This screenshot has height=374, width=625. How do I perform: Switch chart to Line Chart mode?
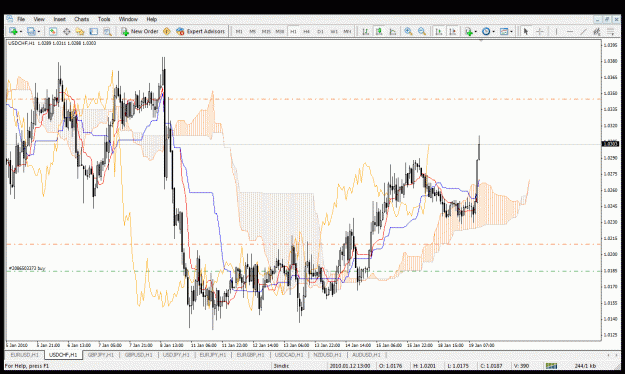[x=392, y=31]
